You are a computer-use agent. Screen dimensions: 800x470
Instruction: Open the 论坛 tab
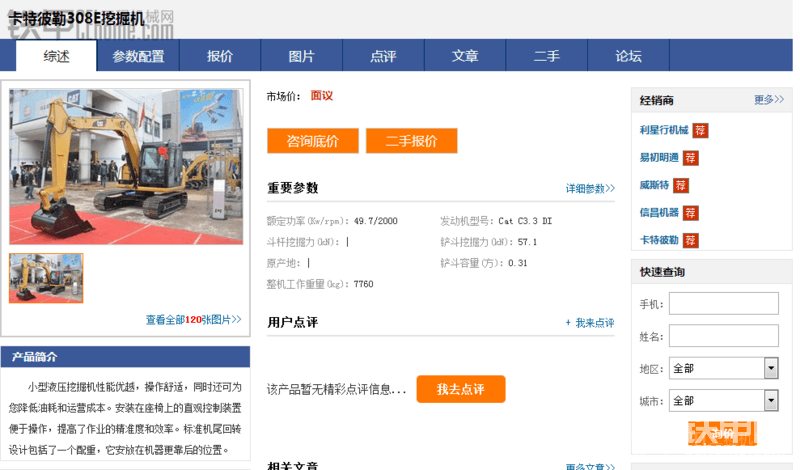coord(628,56)
